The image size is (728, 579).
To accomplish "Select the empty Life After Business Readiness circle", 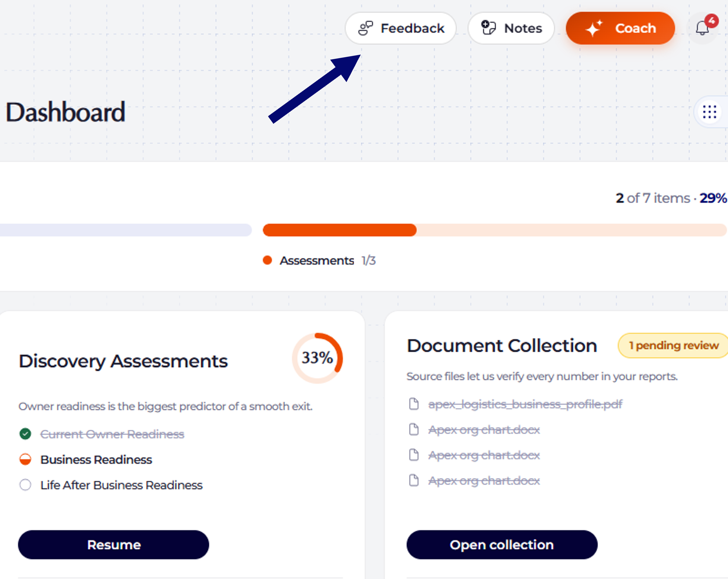I will 25,485.
